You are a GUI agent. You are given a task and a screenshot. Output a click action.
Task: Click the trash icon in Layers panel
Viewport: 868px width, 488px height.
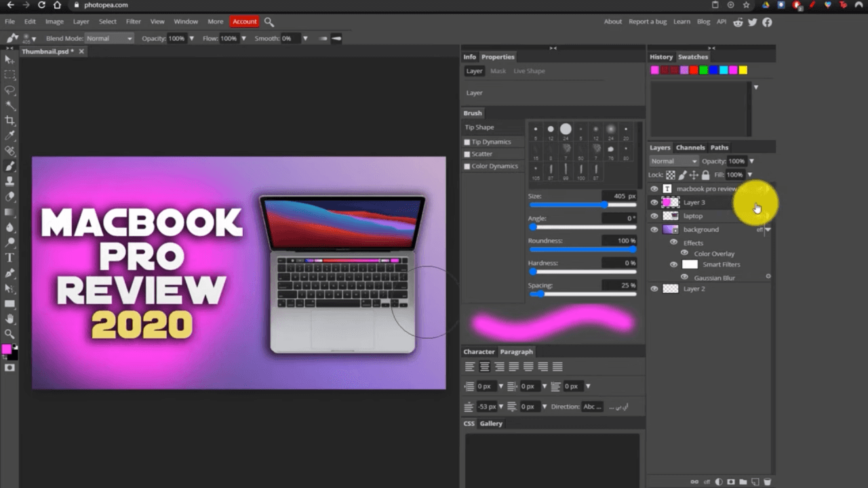767,482
